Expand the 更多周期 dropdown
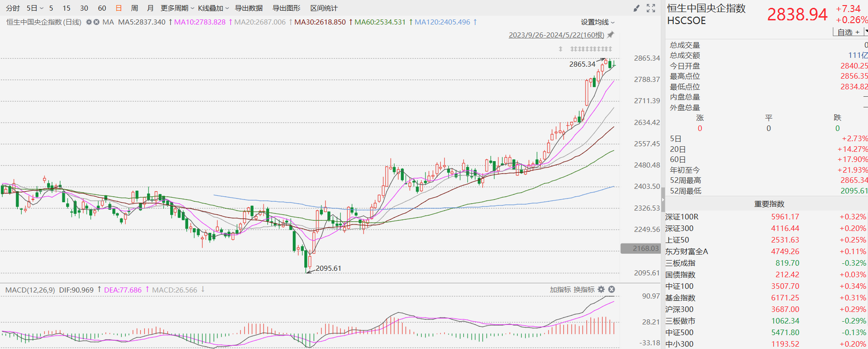The height and width of the screenshot is (349, 868). tap(177, 8)
